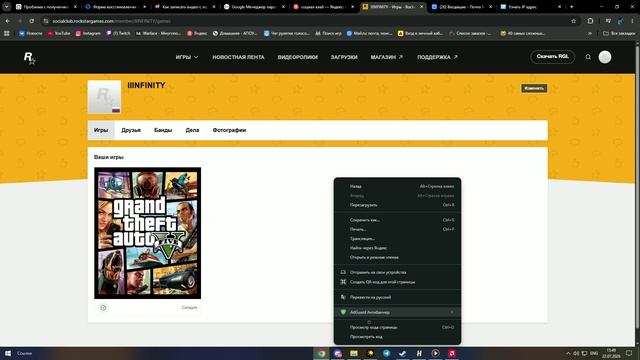Viewport: 640px width, 360px height.
Task: Select Просмотреть код in context menu
Action: pos(398,337)
